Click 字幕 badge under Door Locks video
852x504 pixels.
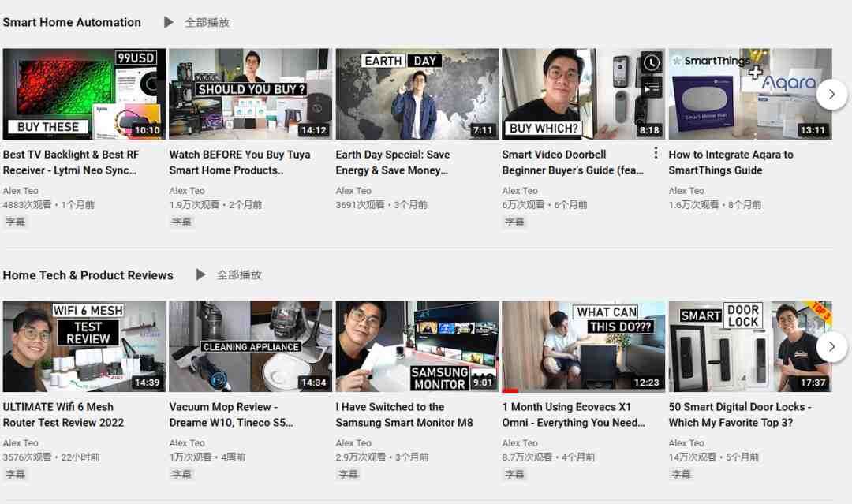(682, 474)
